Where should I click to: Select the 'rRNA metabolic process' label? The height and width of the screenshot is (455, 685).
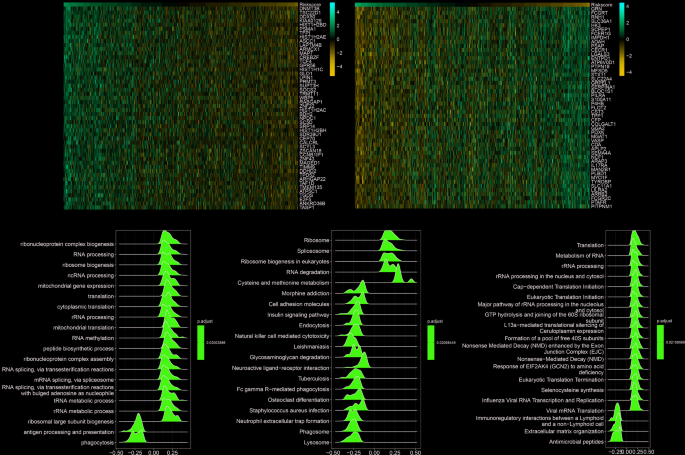click(x=84, y=411)
